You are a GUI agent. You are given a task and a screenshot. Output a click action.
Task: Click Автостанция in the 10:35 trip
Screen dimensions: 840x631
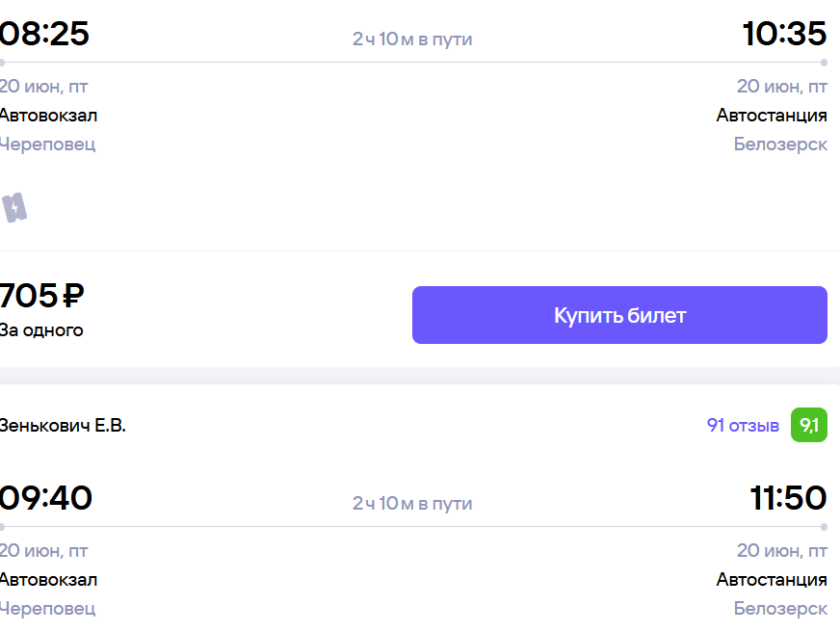click(772, 116)
